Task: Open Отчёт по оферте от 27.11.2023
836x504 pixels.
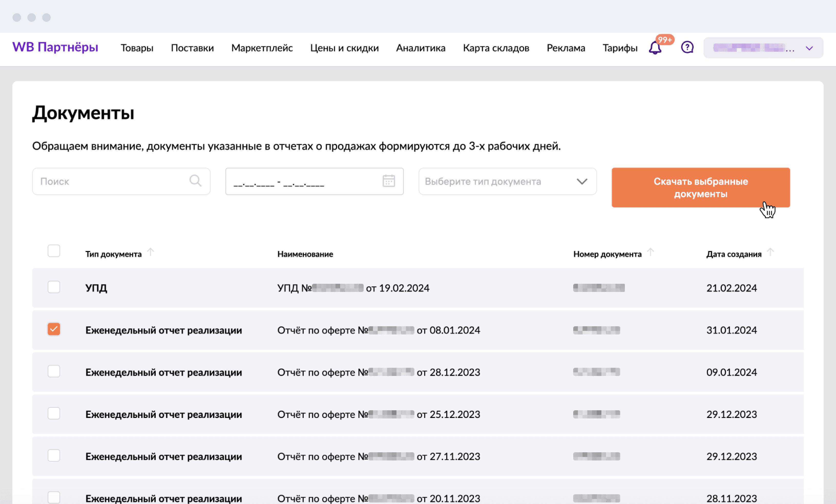Action: point(379,456)
